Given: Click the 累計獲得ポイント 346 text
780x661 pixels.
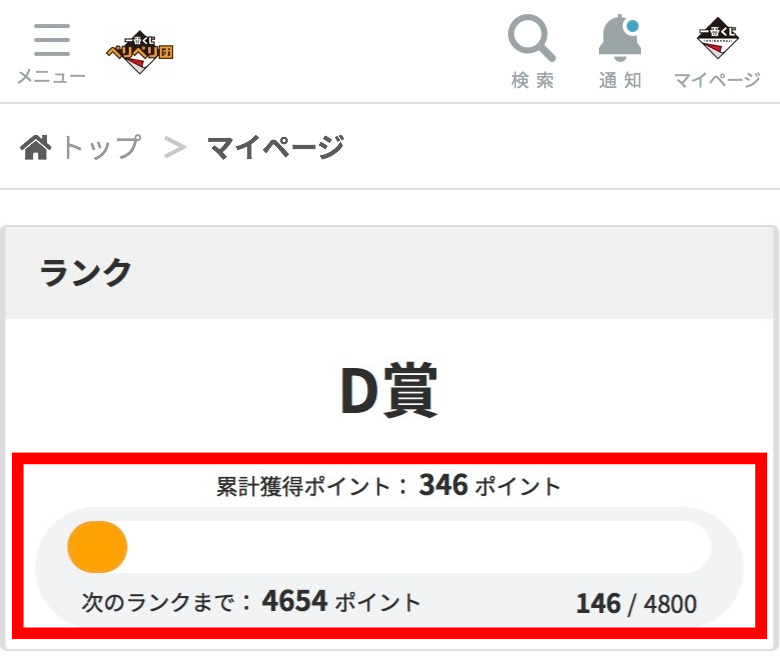Looking at the screenshot, I should click(389, 485).
